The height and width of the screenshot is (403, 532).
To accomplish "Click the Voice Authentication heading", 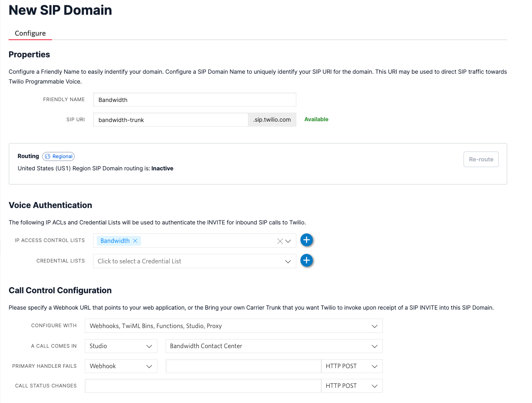I will (50, 205).
